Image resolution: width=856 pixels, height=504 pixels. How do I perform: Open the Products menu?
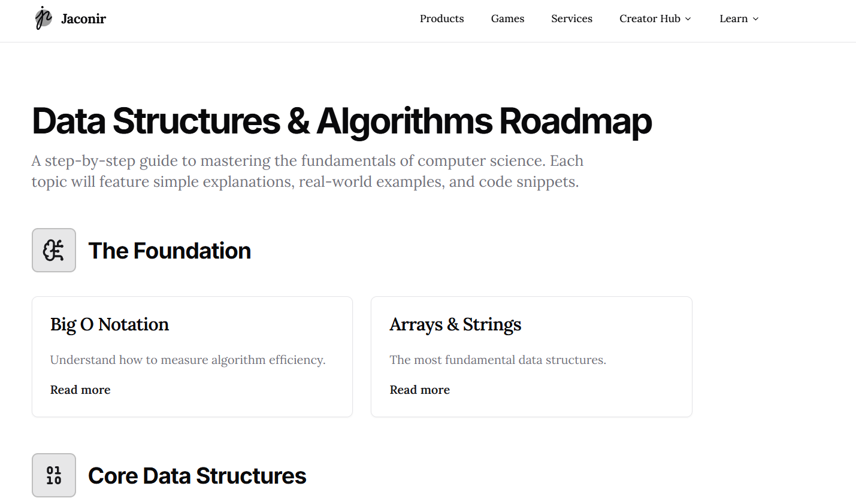click(441, 19)
